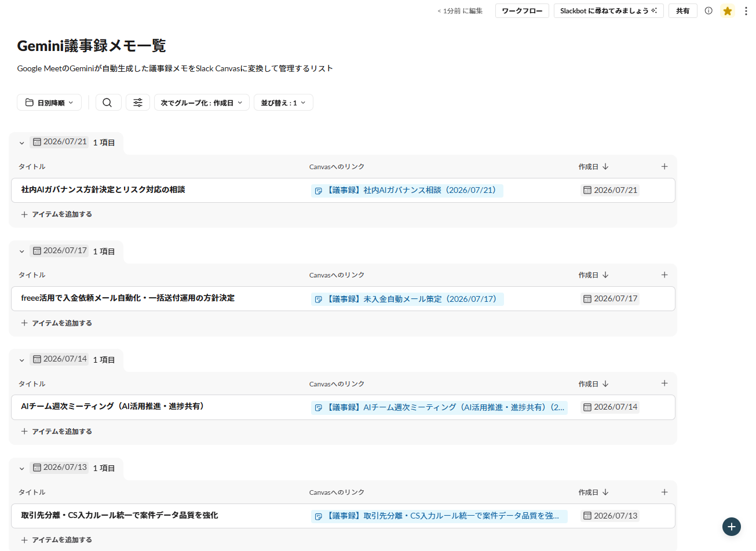Click アイテムを追加する under the 2026/07/17 group
756x551 pixels.
point(57,323)
